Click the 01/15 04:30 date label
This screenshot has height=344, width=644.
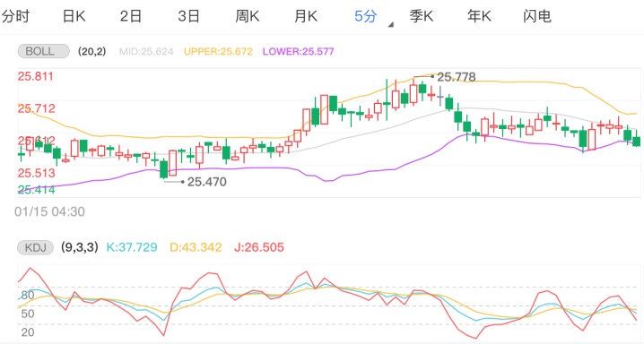49,211
